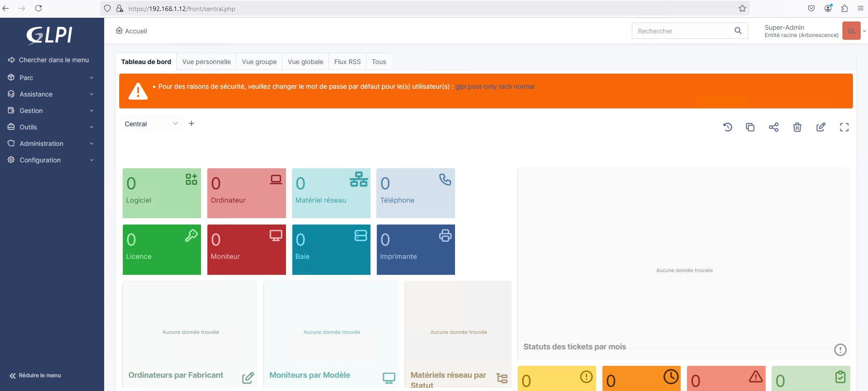Expand the Configuration sidebar menu

pyautogui.click(x=50, y=160)
